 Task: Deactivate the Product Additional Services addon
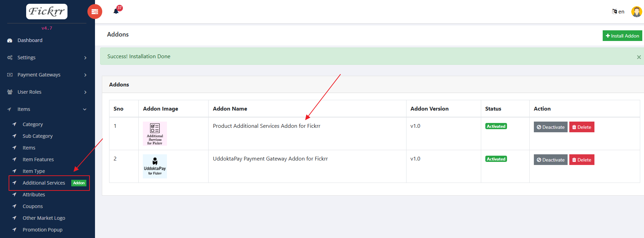[x=550, y=127]
